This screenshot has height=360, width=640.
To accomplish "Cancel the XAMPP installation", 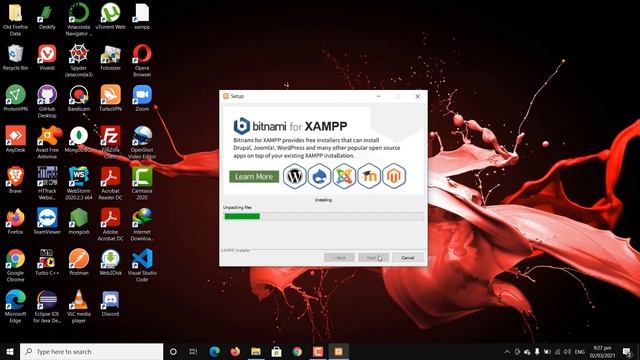I will 407,258.
